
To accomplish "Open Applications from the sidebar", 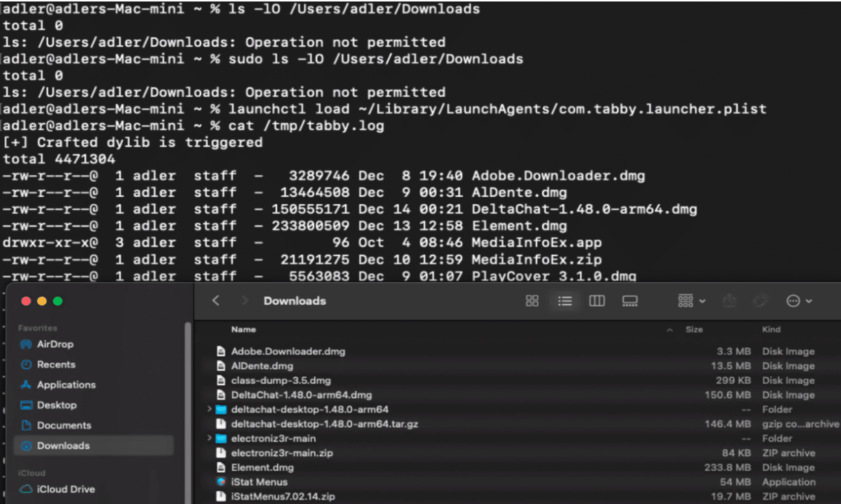I will point(66,385).
